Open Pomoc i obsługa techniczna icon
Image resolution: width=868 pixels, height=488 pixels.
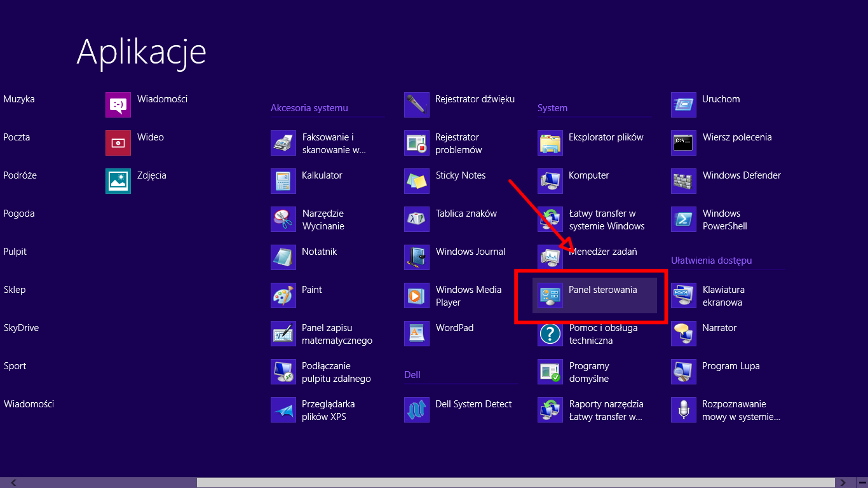pyautogui.click(x=550, y=334)
